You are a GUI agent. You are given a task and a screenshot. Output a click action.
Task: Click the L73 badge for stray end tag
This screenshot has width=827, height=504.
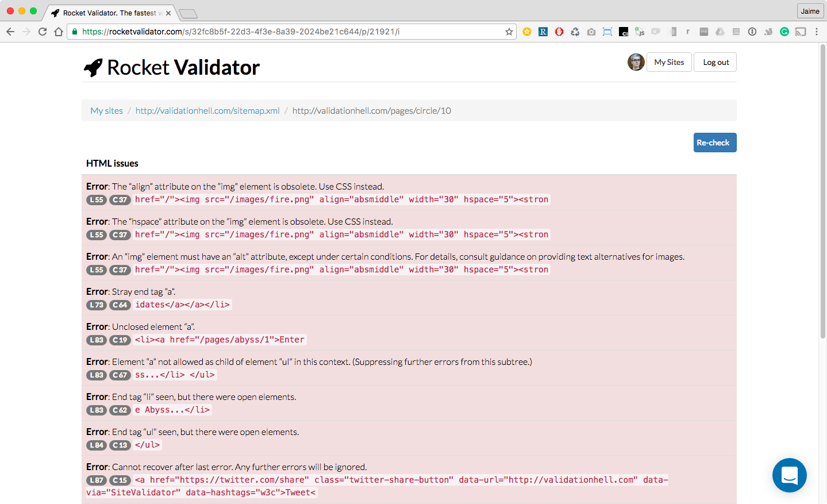click(97, 305)
